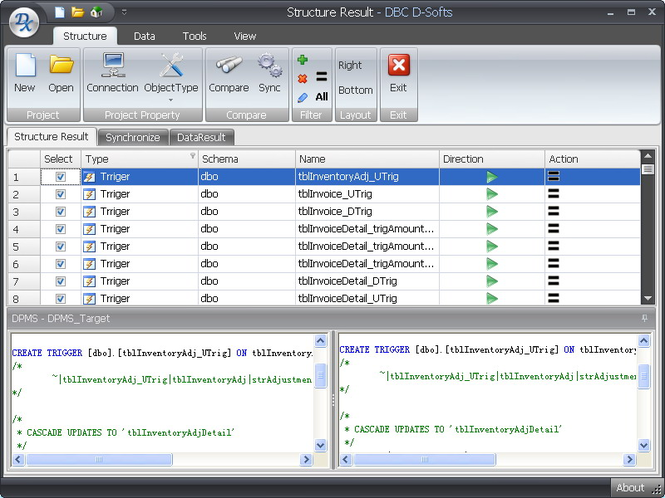The height and width of the screenshot is (498, 665).
Task: Click the action equals icon for tblInvoiceDetail_DTrig
Action: (x=553, y=281)
